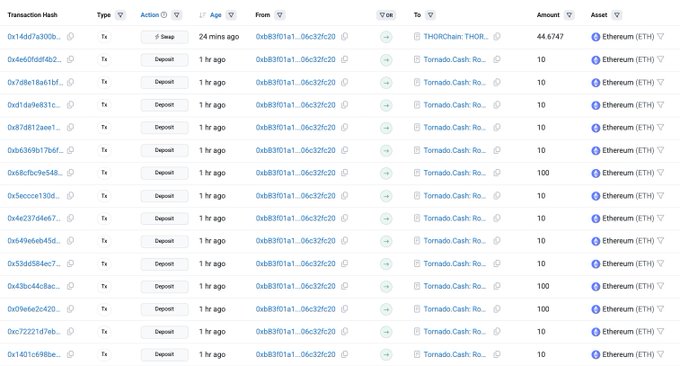Open transaction 0x14dd7a300b
This screenshot has height=366, width=680.
[34, 37]
